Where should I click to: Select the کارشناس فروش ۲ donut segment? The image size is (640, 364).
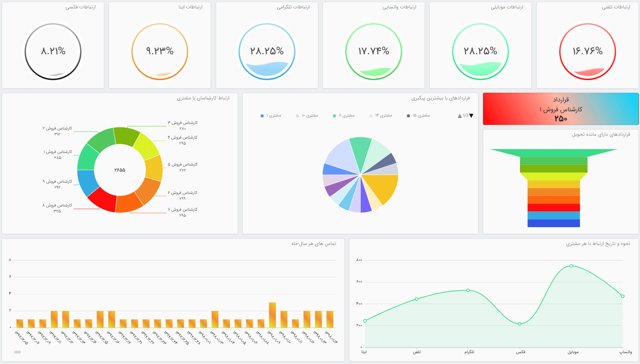pyautogui.click(x=103, y=140)
